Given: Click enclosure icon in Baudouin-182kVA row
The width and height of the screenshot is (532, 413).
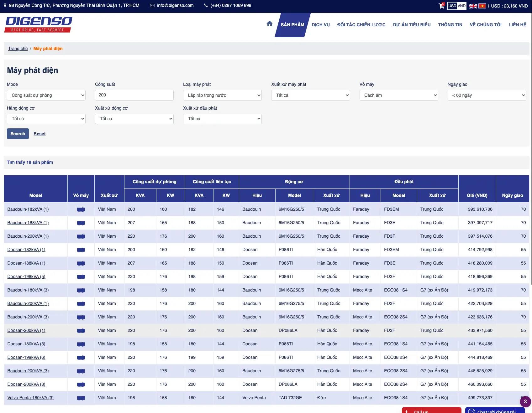Looking at the screenshot, I should [x=81, y=209].
